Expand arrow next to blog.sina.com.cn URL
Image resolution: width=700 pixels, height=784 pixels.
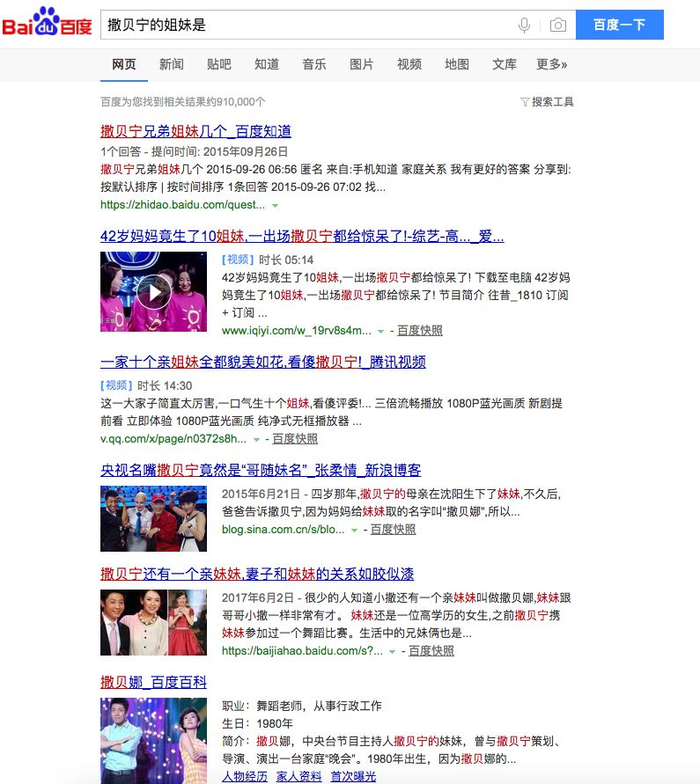[354, 530]
